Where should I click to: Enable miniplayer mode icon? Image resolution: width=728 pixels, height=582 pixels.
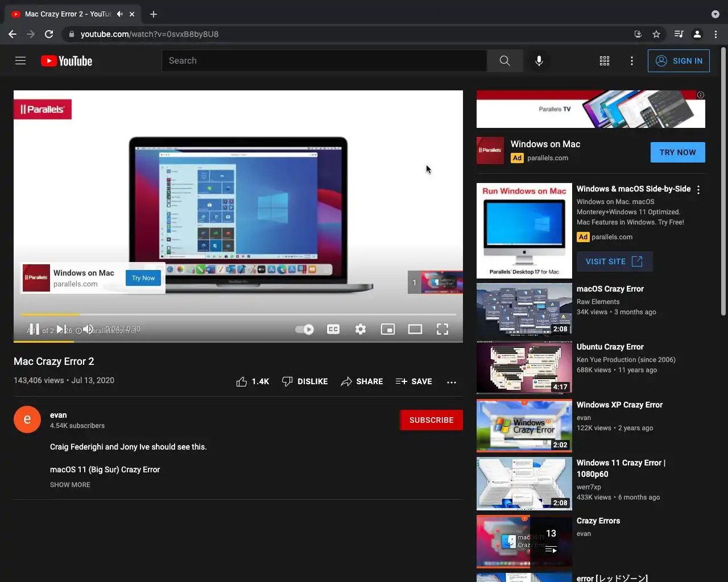[388, 329]
